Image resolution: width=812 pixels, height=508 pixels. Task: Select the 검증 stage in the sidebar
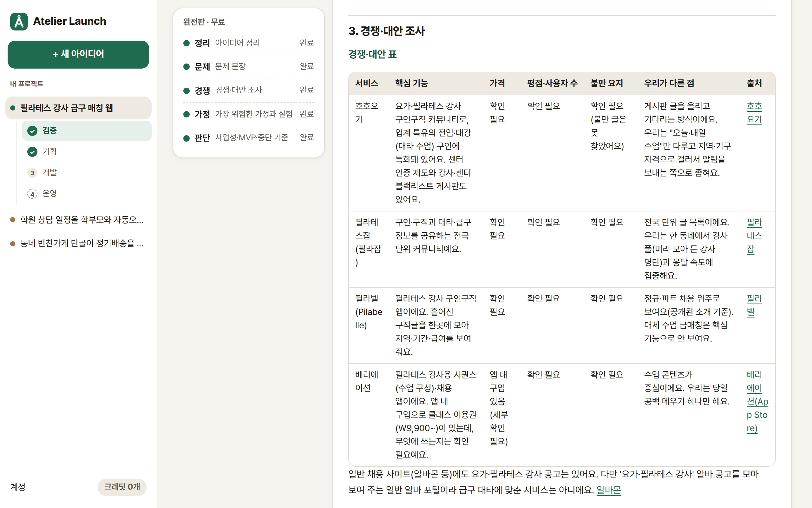pyautogui.click(x=87, y=131)
